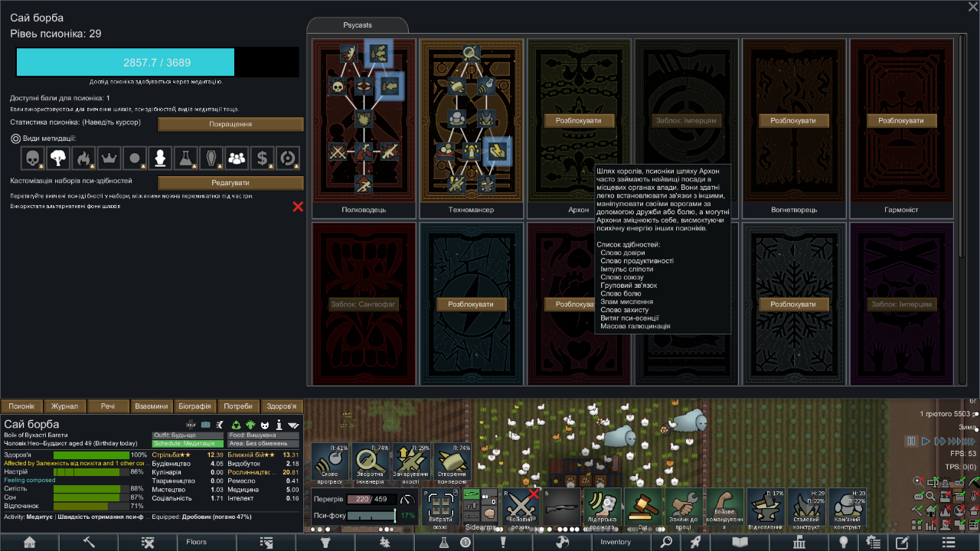
Task: Open the Food: Вишукана dropdown
Action: [x=263, y=435]
